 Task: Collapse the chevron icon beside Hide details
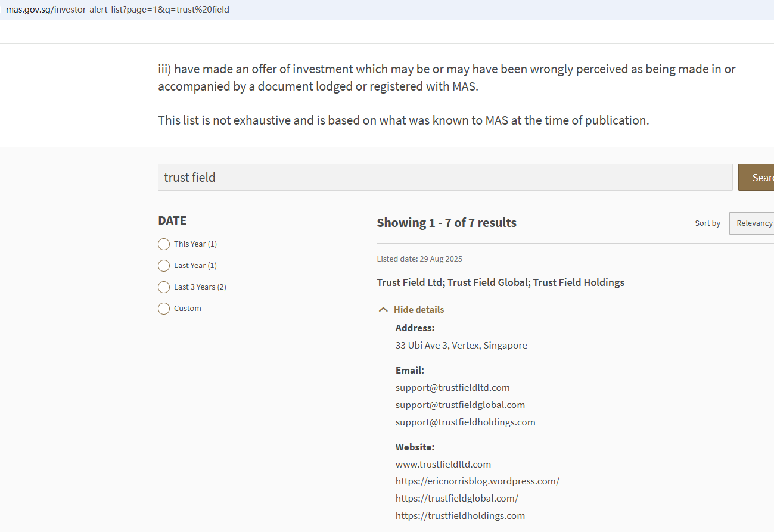click(x=383, y=310)
